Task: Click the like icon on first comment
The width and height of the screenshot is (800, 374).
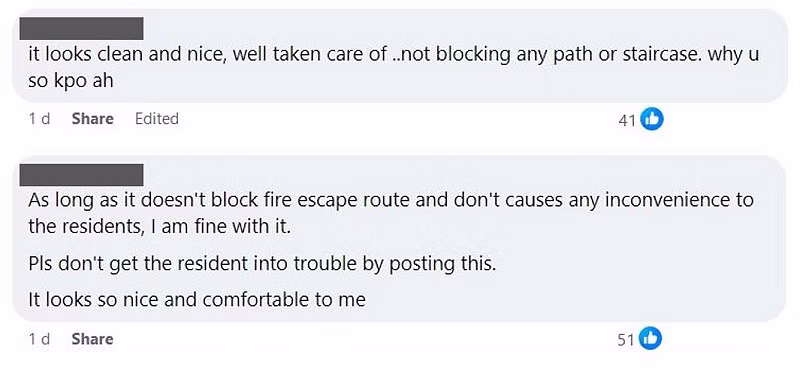Action: 652,119
